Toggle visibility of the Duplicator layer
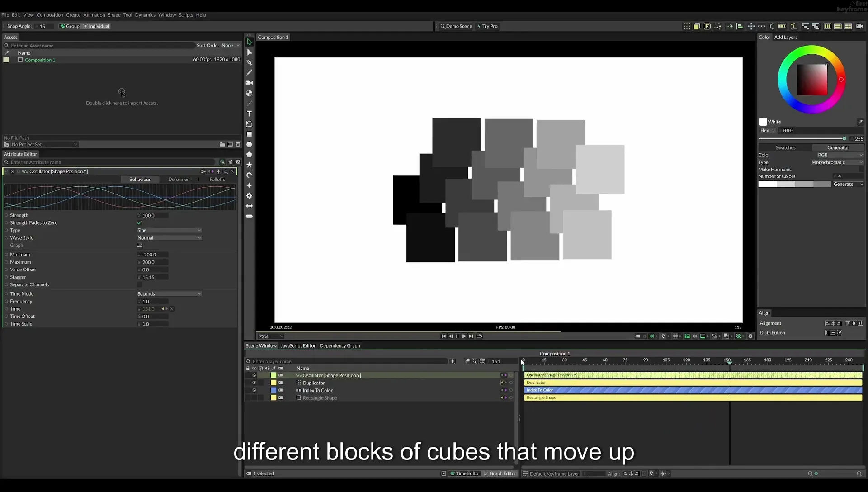The image size is (868, 492). pos(254,383)
